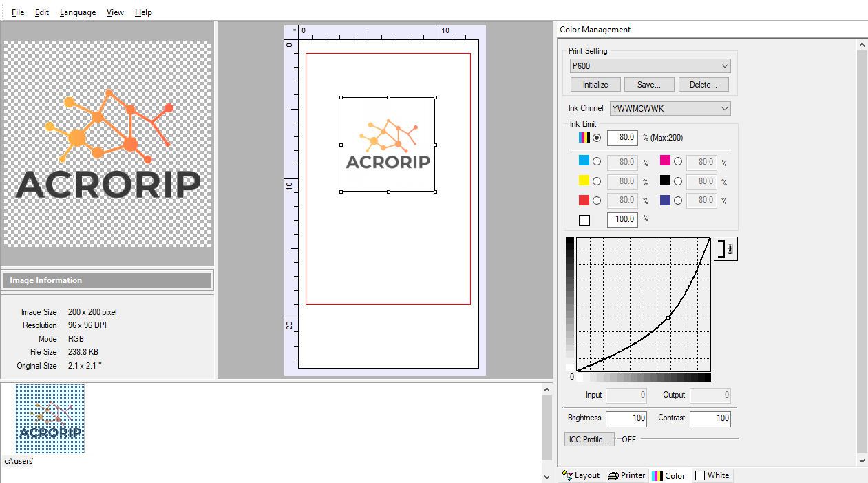Screen dimensions: 868x483
Task: Click the cyan ink color swatch
Action: (584, 161)
